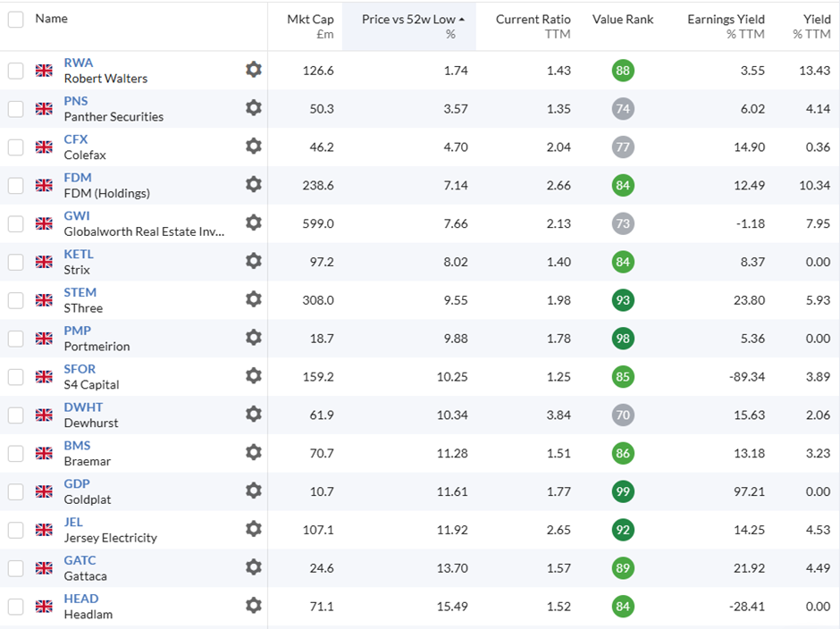
Task: Click earnings yield value -89.34
Action: [747, 377]
